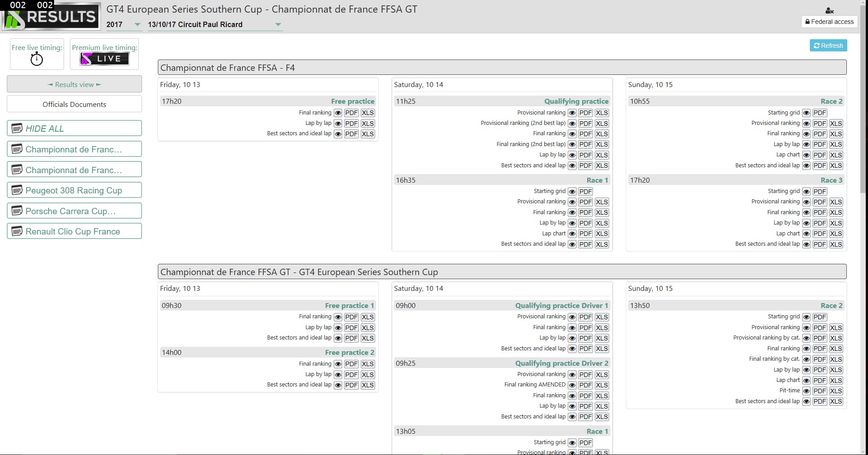View GT4 Race 1 Starting grid eye icon
868x455 pixels.
click(x=572, y=443)
